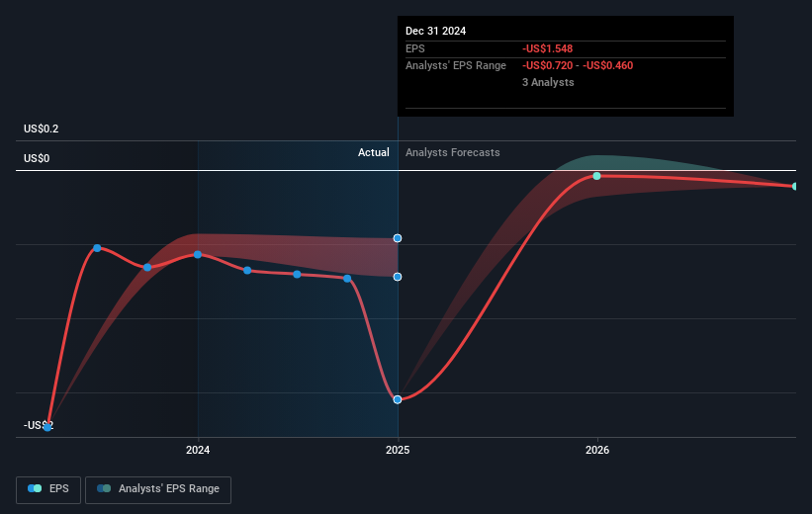Click the EPS point after the 2023 peak

(x=147, y=267)
